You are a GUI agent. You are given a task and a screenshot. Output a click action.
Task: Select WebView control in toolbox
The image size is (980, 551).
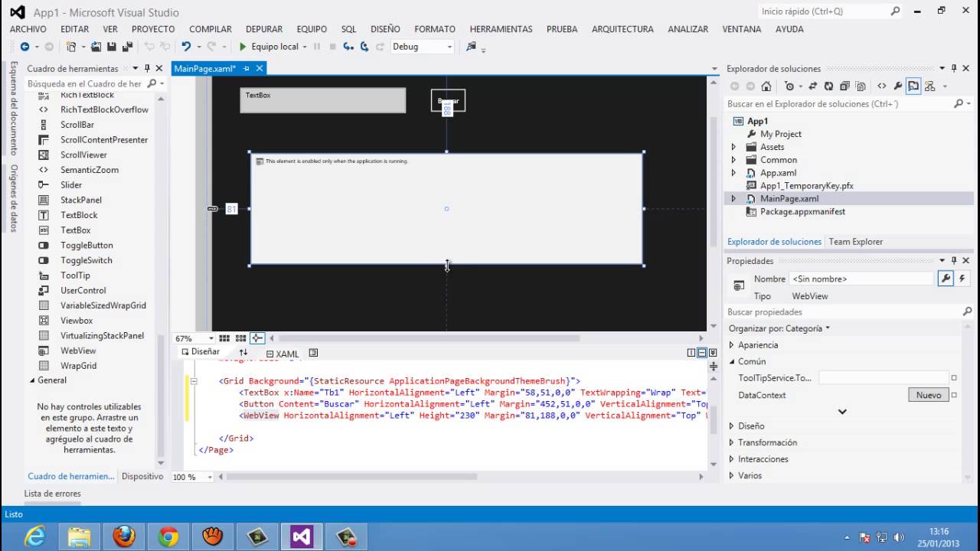[x=78, y=350]
